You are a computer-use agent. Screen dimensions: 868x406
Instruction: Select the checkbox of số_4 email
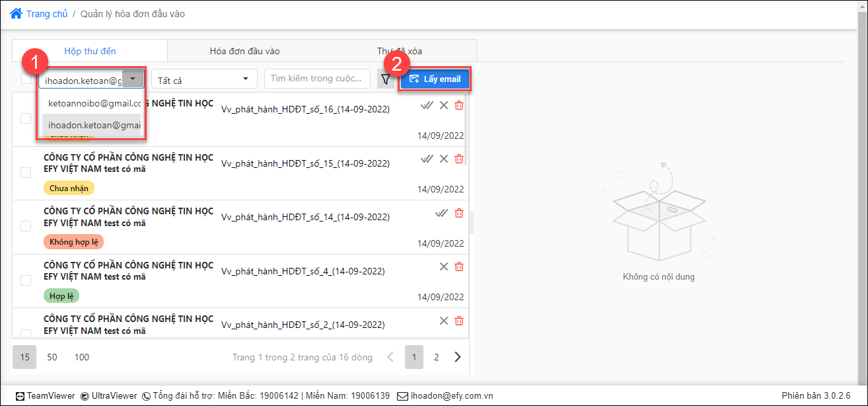coord(26,280)
